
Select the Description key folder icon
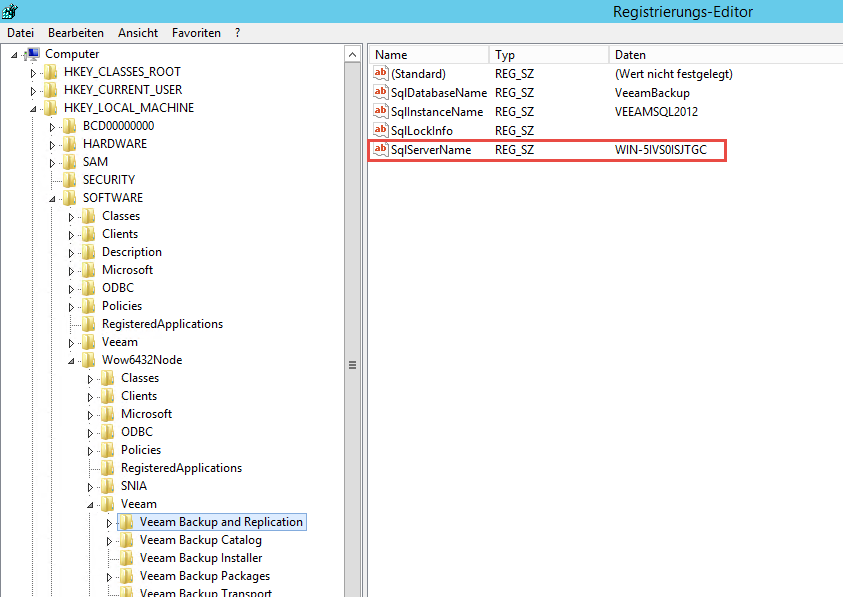(89, 252)
